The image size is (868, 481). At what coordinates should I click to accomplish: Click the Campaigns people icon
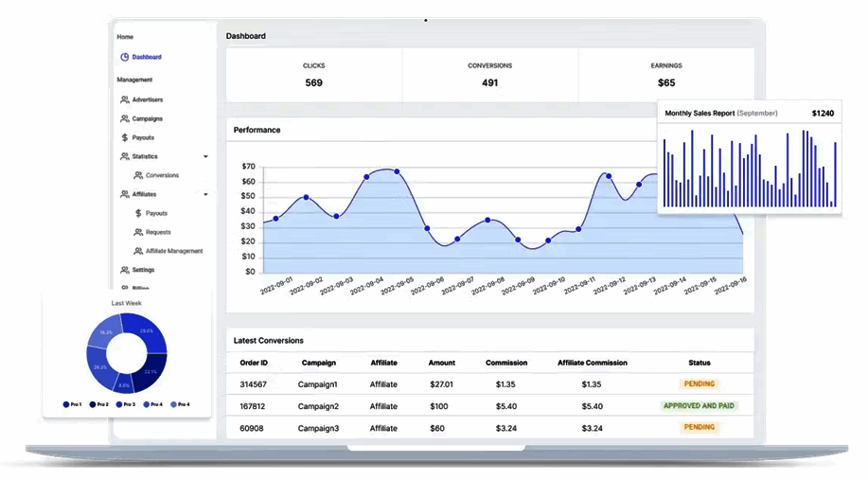coord(124,118)
